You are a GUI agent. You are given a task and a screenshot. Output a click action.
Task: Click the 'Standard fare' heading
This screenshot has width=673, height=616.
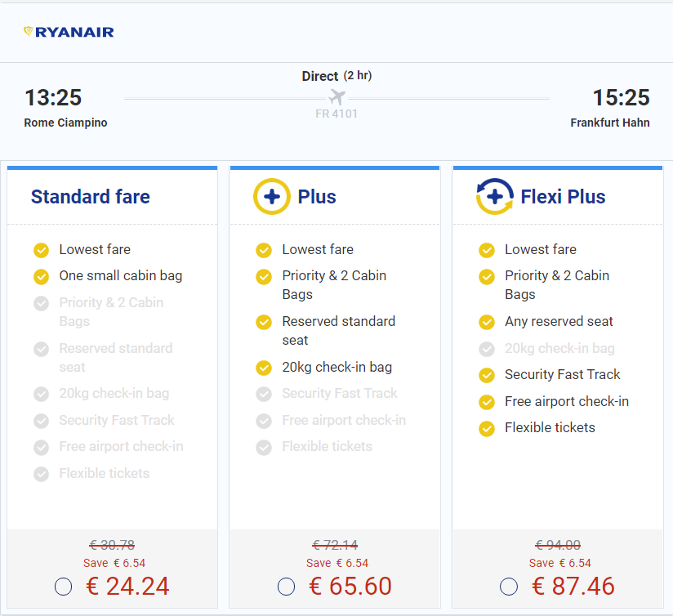point(91,197)
